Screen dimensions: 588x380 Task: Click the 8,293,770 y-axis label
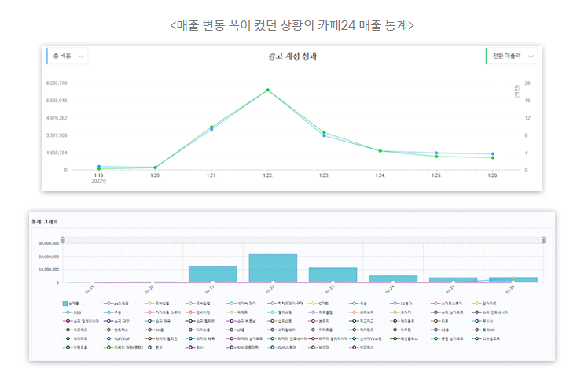pos(57,83)
